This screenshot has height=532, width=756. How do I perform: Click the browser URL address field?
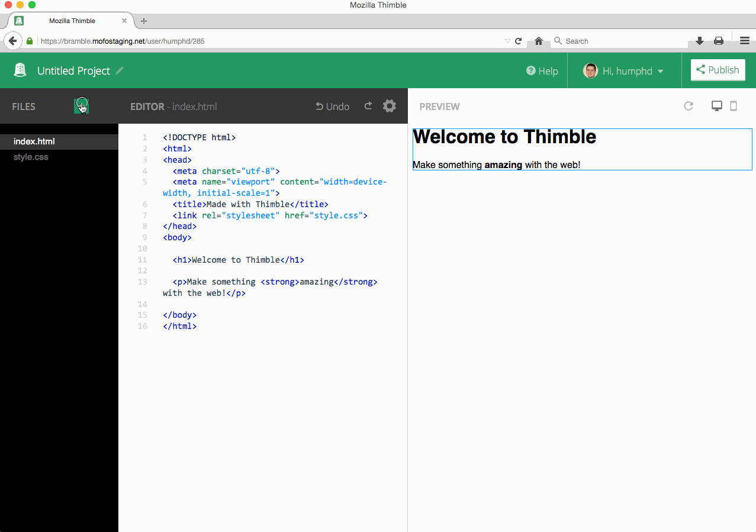269,41
